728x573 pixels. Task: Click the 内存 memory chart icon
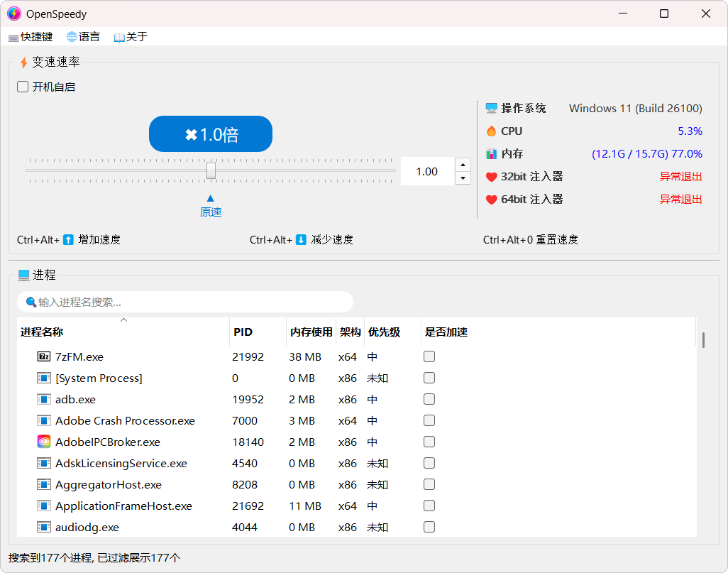point(491,154)
